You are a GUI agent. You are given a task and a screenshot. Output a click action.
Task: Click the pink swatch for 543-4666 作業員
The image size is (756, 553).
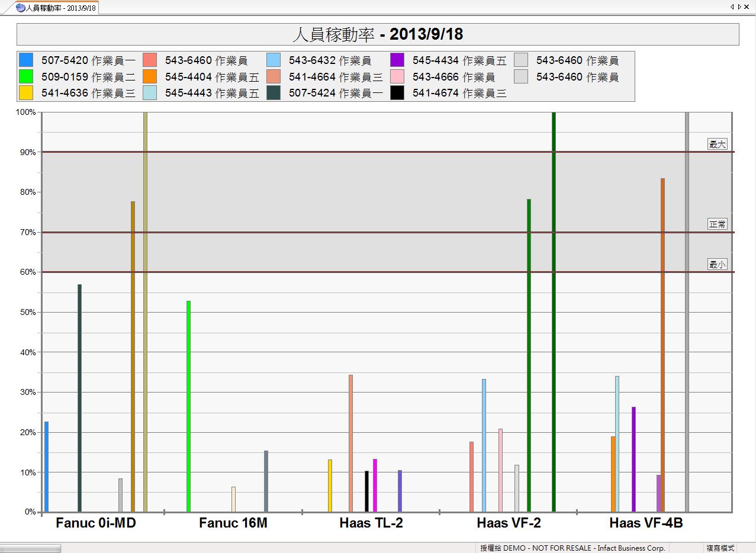[397, 76]
